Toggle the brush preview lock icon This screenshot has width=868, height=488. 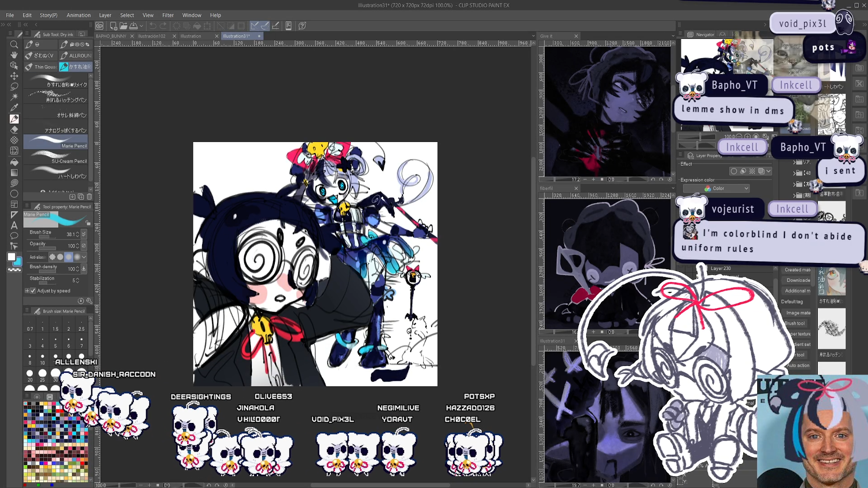point(88,223)
